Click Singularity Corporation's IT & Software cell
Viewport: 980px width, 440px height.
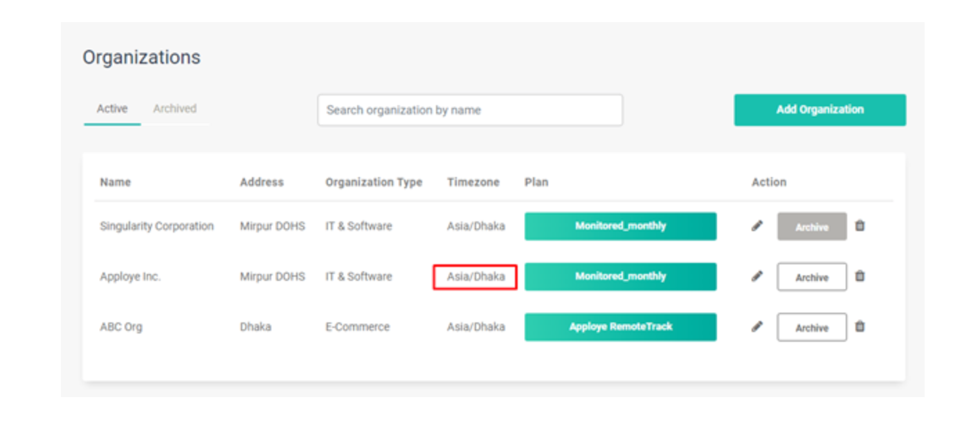359,226
